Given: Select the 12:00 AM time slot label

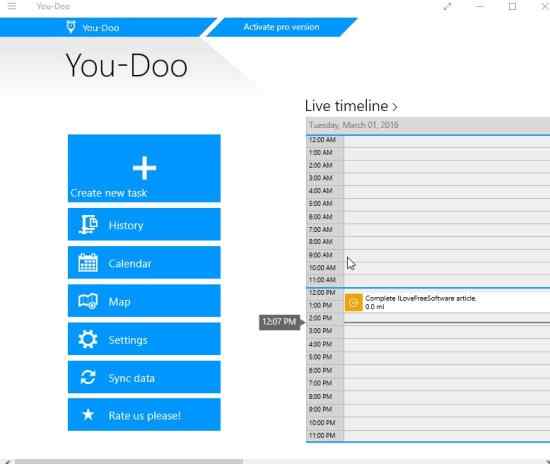Looking at the screenshot, I should coord(322,140).
